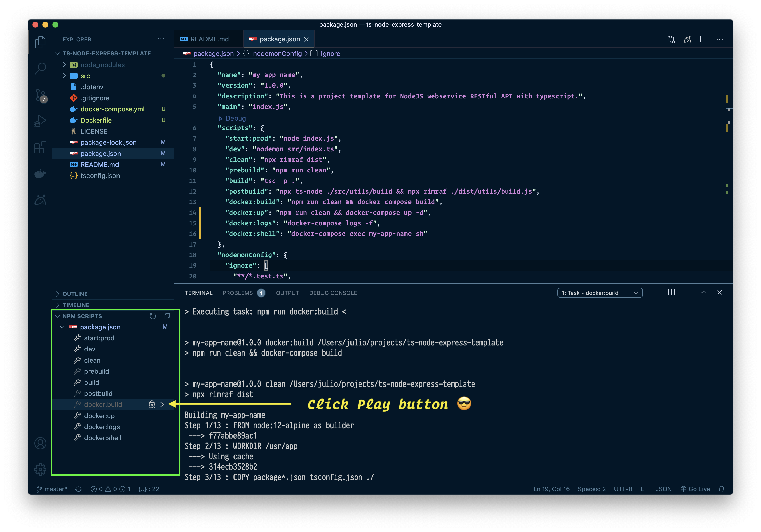
Task: Click the Debug code lens link
Action: [235, 118]
